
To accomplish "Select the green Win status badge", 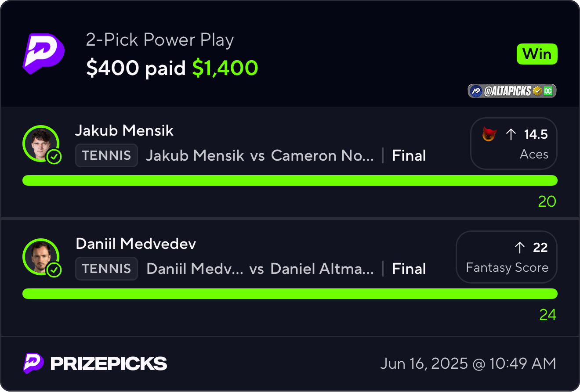I will [x=537, y=54].
